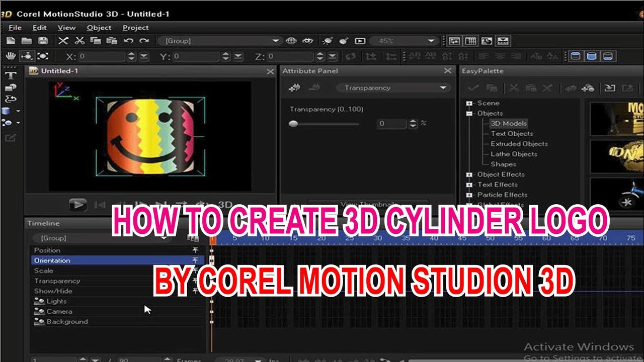
Task: Select the hand Move Object tool
Action: coord(11,56)
